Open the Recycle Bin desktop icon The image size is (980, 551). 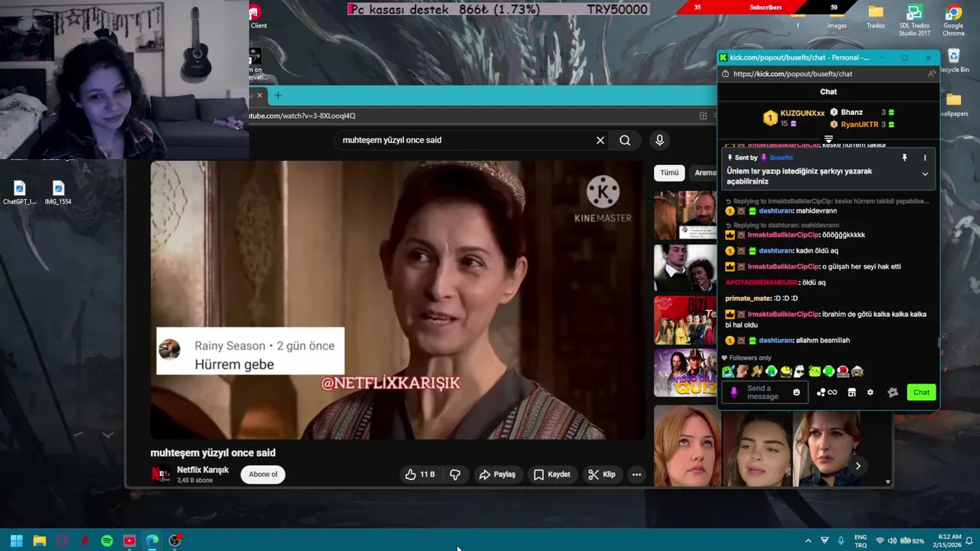coord(953,61)
